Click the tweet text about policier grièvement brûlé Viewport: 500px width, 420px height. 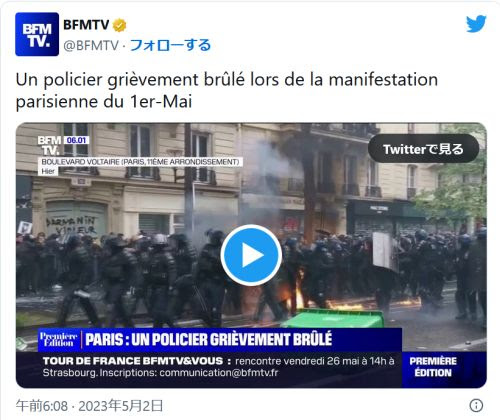point(227,91)
